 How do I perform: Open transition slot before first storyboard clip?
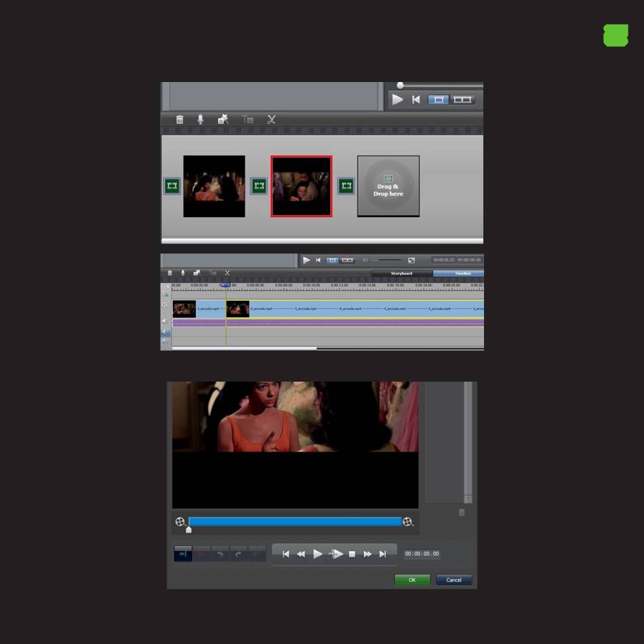point(172,186)
